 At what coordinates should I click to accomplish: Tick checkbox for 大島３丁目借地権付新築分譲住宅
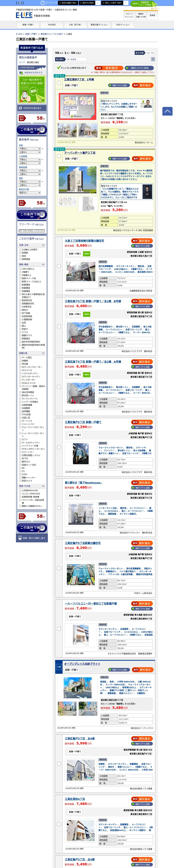(59, 266)
